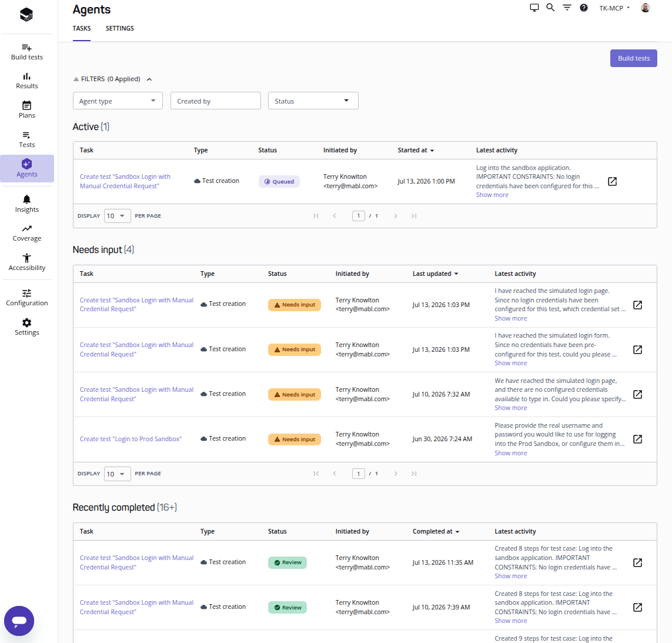
Task: Go to next page in Active table
Action: (x=396, y=216)
